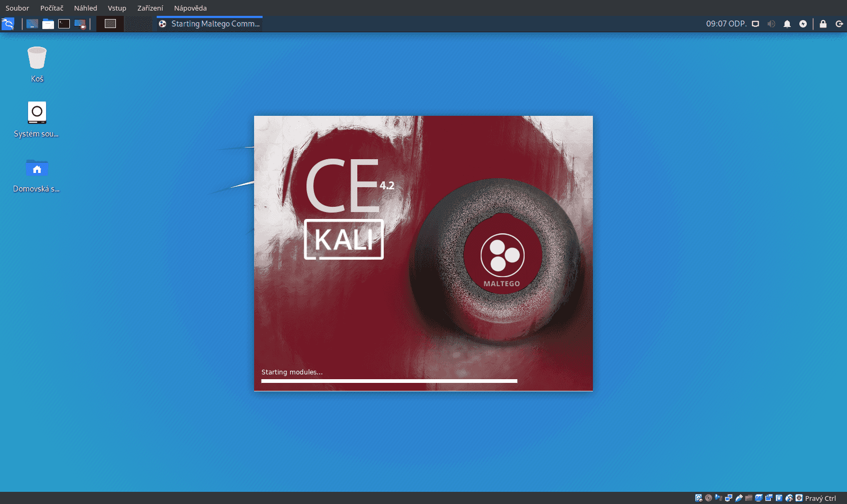This screenshot has height=504, width=847.
Task: Open the Nápověda menu for help options
Action: click(x=191, y=8)
